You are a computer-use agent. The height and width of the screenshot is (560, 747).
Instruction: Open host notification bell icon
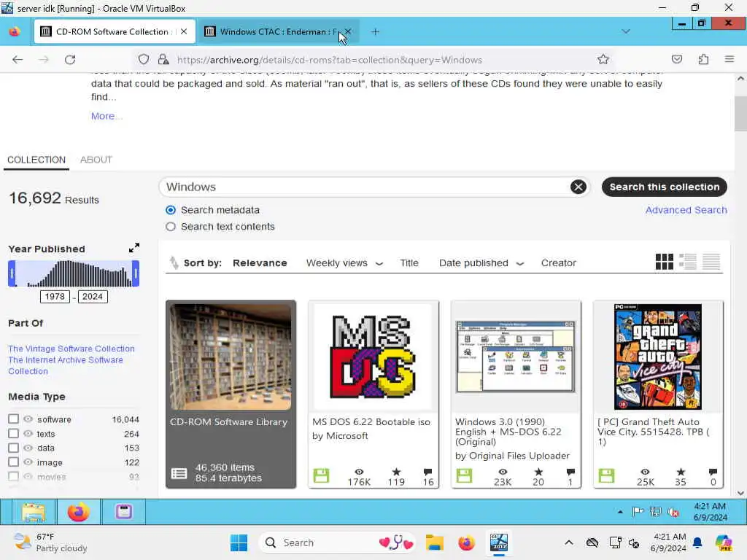697,542
